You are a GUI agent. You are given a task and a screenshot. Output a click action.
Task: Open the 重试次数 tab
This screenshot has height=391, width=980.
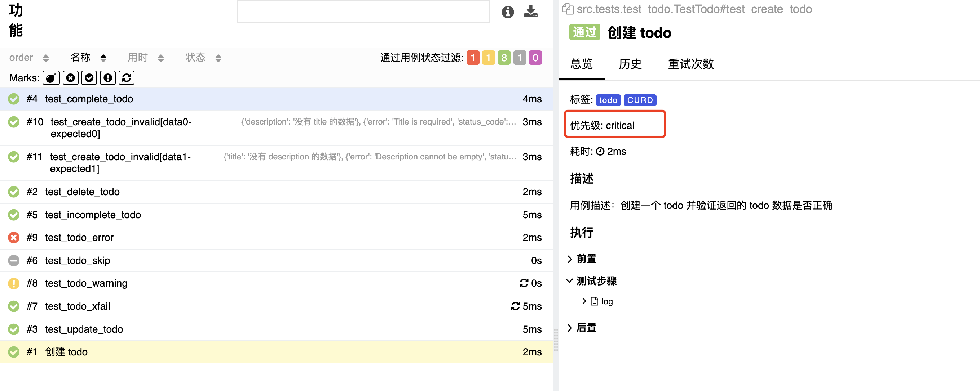point(690,64)
